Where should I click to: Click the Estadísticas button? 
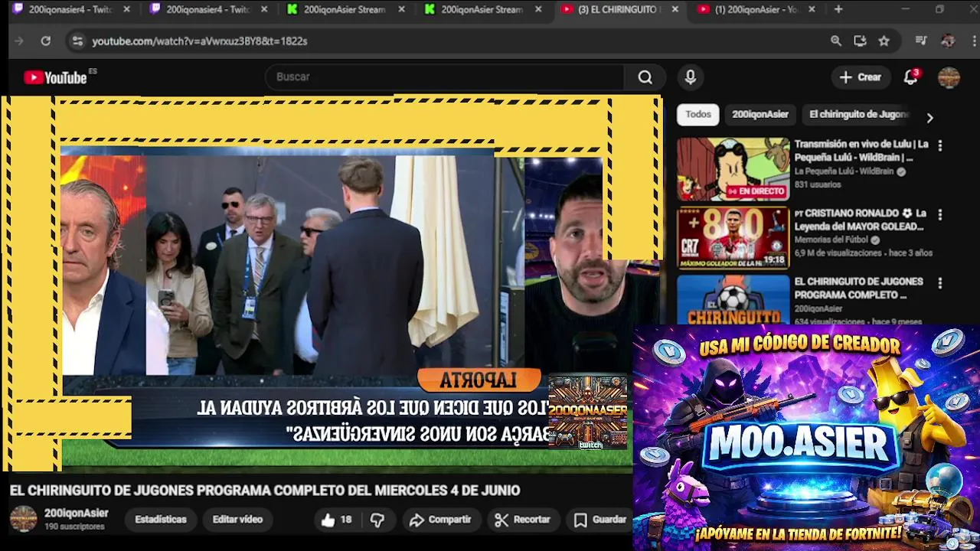[161, 520]
